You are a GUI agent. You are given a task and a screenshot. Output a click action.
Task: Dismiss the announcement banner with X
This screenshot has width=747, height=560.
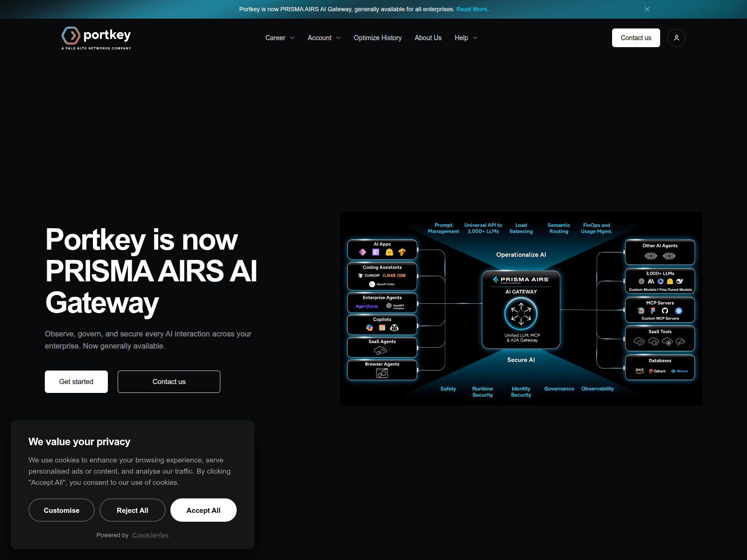647,9
